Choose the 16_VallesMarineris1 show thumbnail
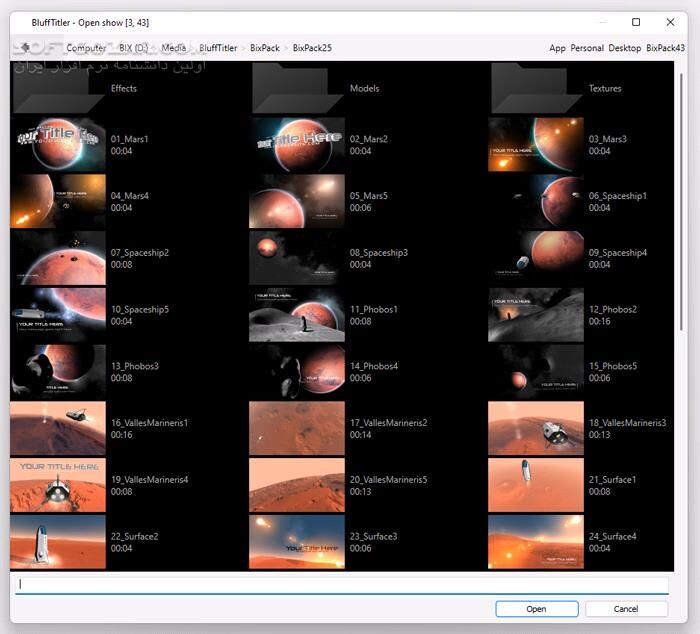 coord(58,428)
